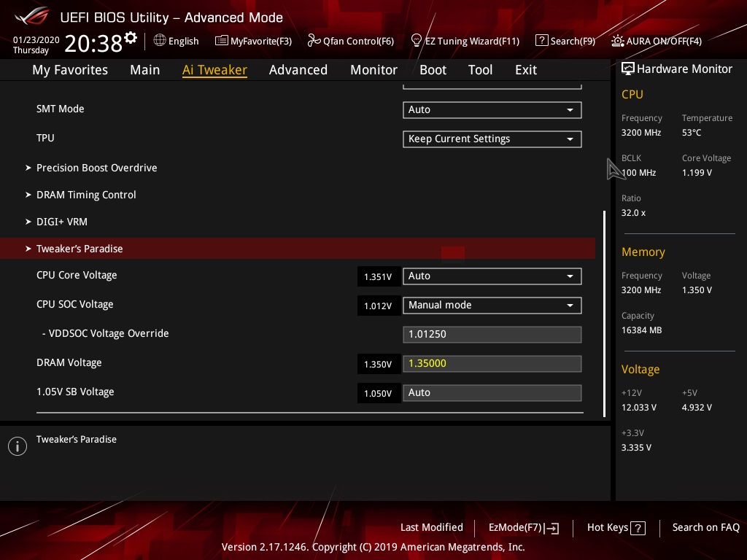Click memory Capacity 16384 MB value
Image resolution: width=747 pixels, height=560 pixels.
(x=641, y=330)
